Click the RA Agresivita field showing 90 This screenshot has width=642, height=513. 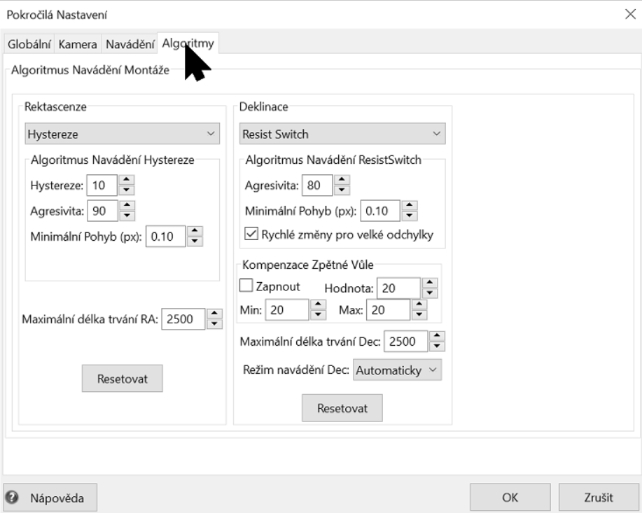[x=102, y=211]
